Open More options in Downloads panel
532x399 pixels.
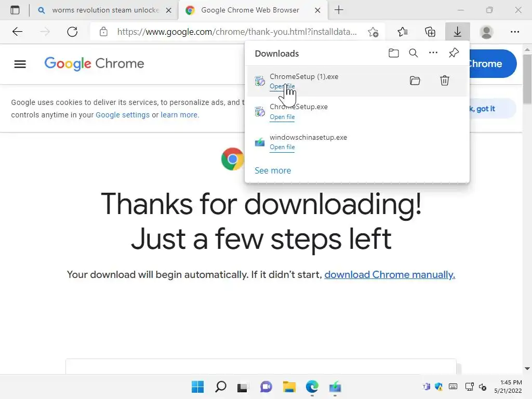click(x=433, y=52)
